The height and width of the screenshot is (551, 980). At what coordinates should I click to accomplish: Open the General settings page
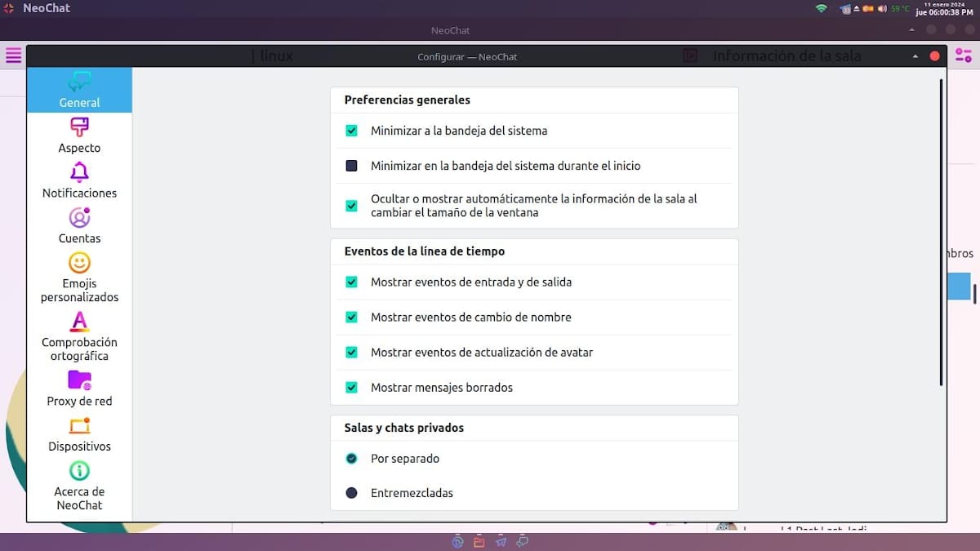point(79,90)
